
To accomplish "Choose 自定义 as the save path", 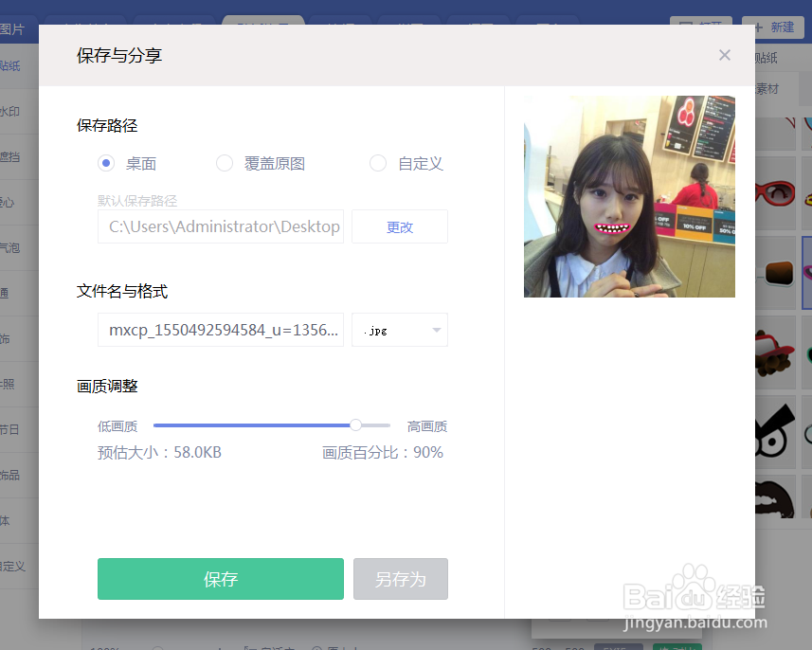I will (377, 163).
